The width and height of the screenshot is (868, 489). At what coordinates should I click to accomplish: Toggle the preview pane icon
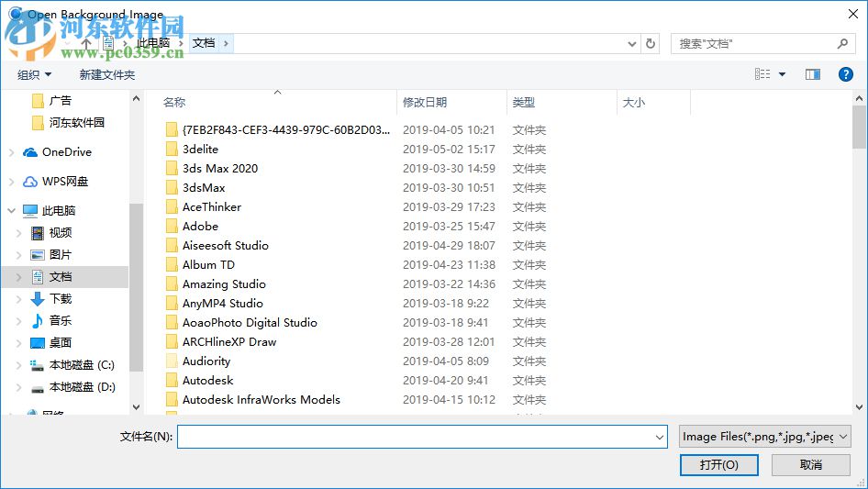(813, 74)
